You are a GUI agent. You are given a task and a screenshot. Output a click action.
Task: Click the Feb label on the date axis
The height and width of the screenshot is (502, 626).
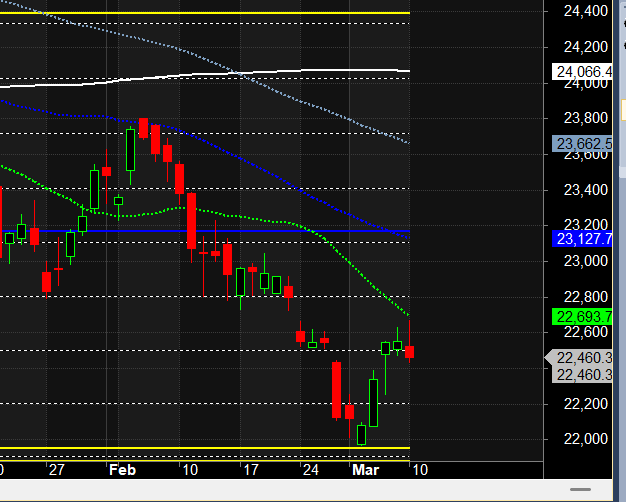point(124,469)
